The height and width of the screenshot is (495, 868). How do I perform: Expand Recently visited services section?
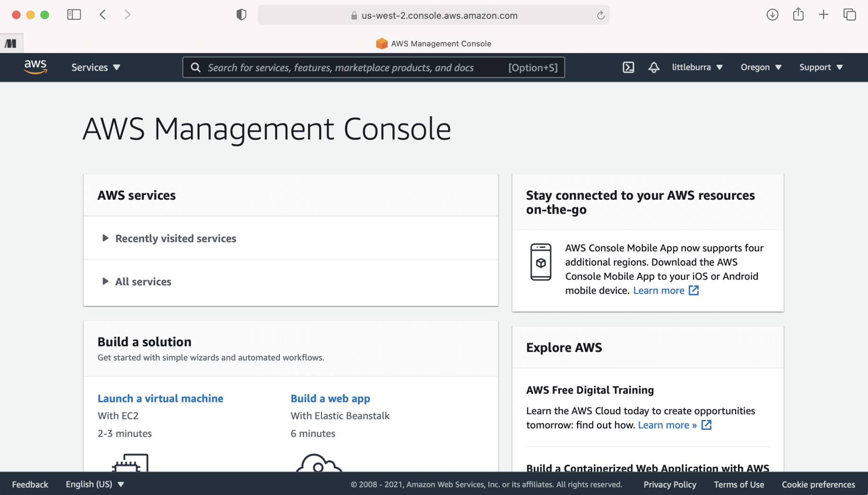coord(175,239)
